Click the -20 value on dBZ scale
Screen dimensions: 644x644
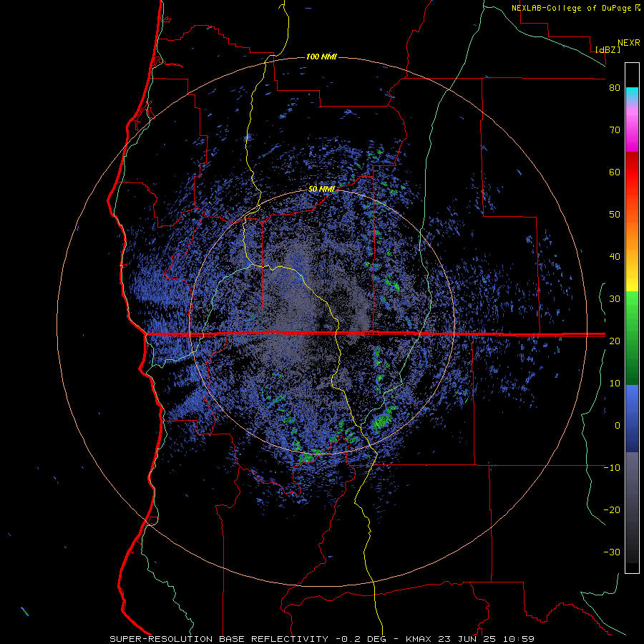(x=612, y=509)
